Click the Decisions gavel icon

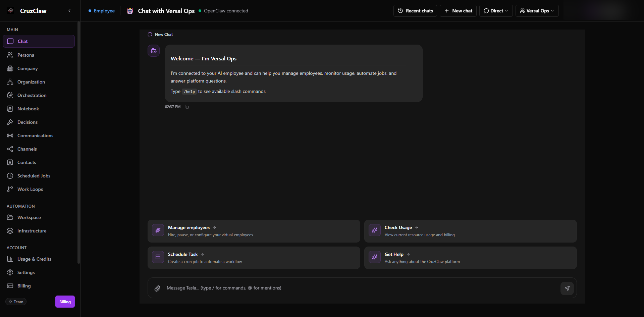point(10,122)
